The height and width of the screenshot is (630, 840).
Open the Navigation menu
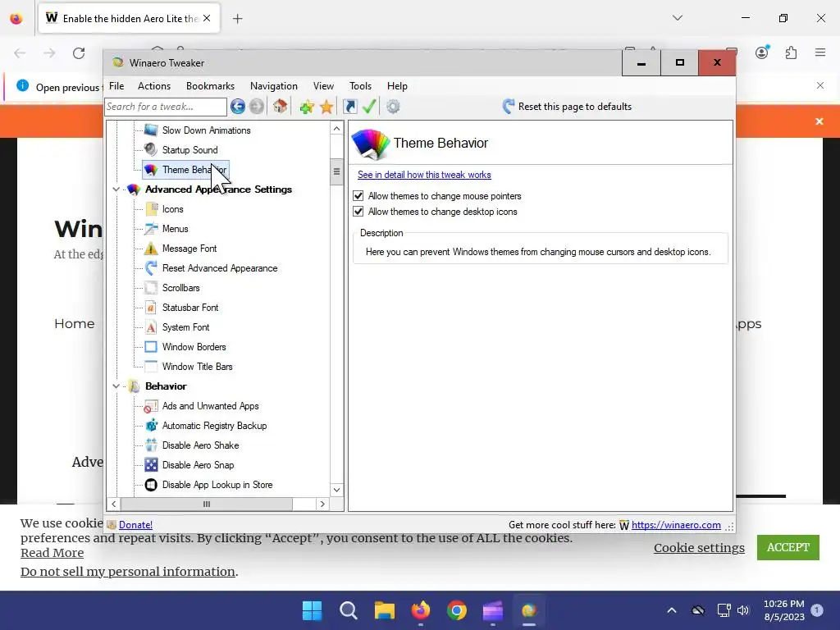(x=274, y=85)
